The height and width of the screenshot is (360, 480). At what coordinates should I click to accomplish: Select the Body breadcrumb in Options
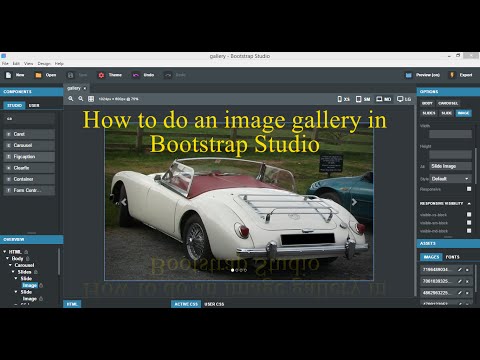[427, 103]
